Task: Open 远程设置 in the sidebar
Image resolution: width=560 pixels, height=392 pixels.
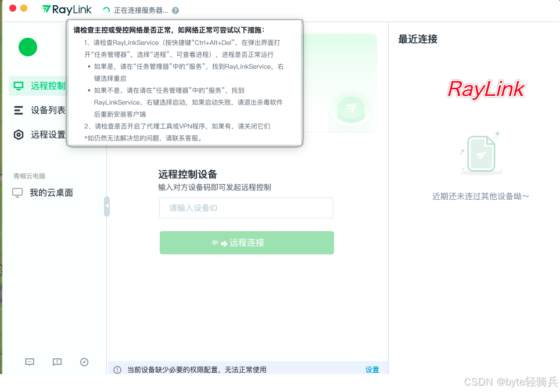Action: pyautogui.click(x=38, y=135)
